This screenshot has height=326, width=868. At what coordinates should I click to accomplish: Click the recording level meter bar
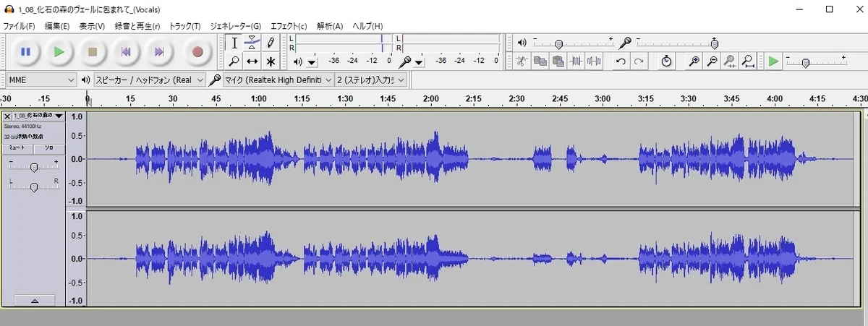pyautogui.click(x=449, y=43)
